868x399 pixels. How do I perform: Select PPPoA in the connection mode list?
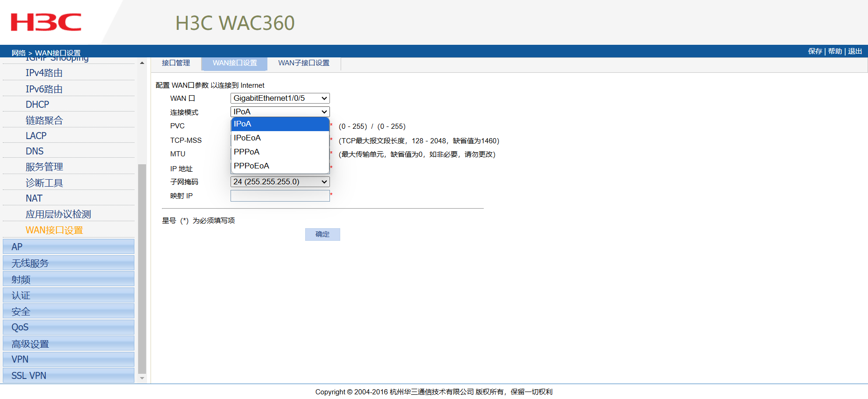tap(280, 152)
